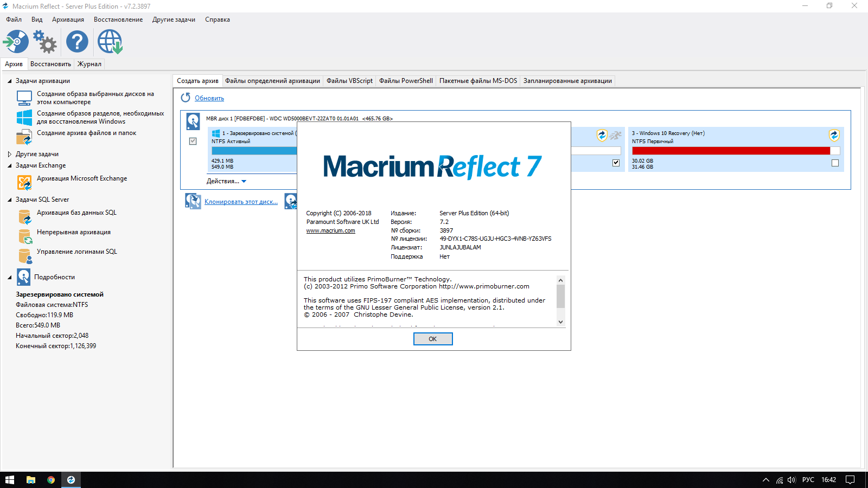This screenshot has height=488, width=868.
Task: Click the MBR disk 1 drive icon
Action: click(x=193, y=121)
